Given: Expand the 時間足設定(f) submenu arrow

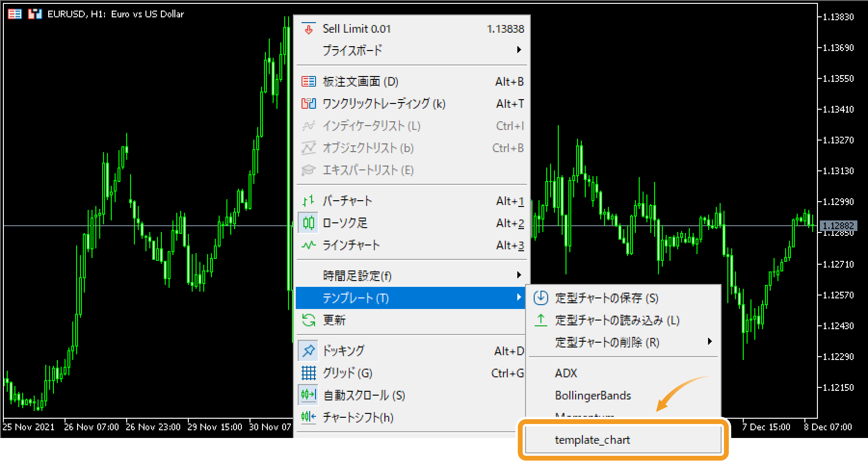Looking at the screenshot, I should click(519, 275).
